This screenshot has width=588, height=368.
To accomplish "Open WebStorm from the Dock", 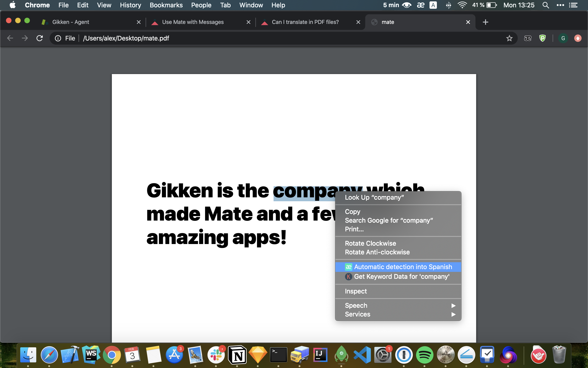I will [91, 355].
